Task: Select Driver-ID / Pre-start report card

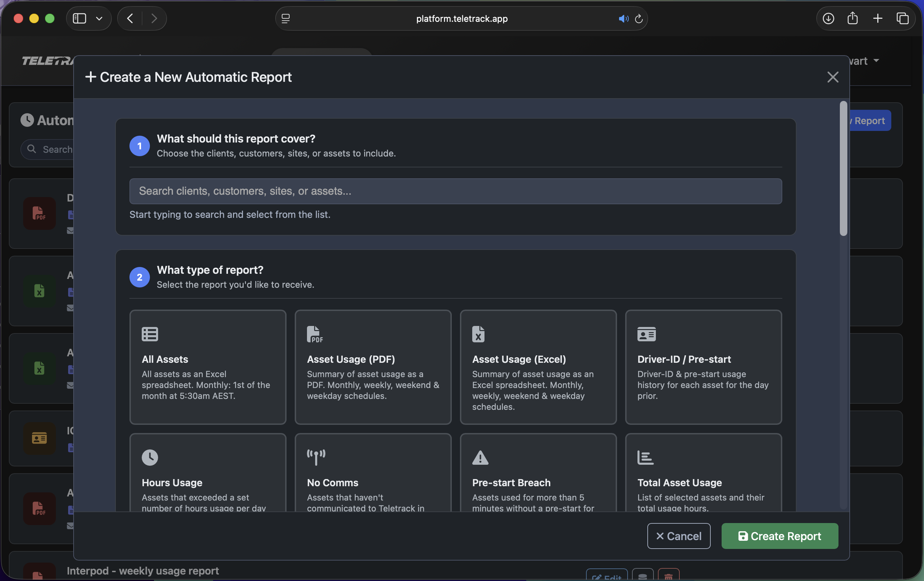Action: click(703, 367)
